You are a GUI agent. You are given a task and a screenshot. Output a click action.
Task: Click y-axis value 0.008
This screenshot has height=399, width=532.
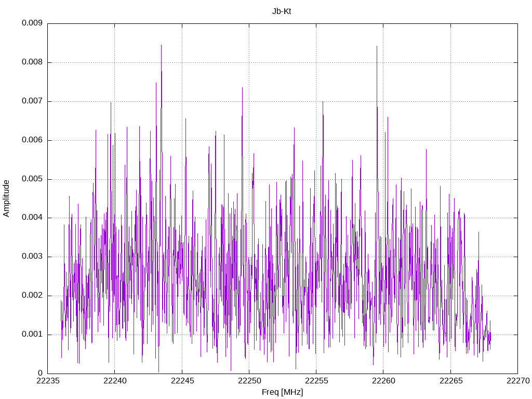click(x=32, y=62)
